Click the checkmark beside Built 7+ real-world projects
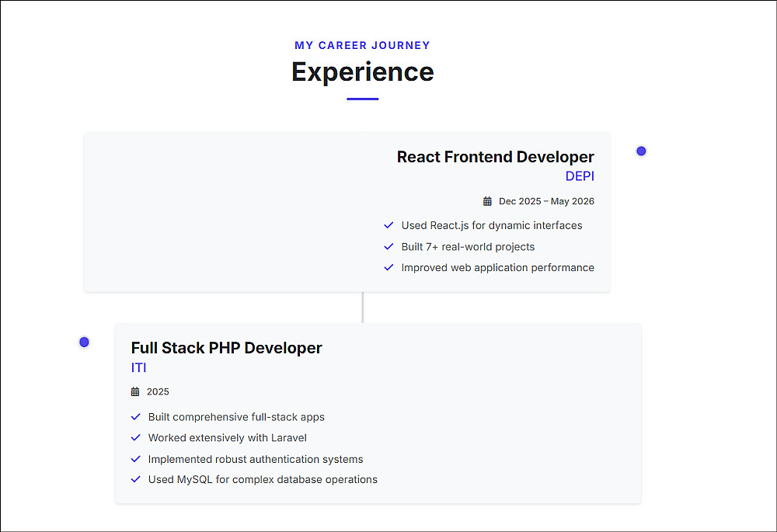 388,247
